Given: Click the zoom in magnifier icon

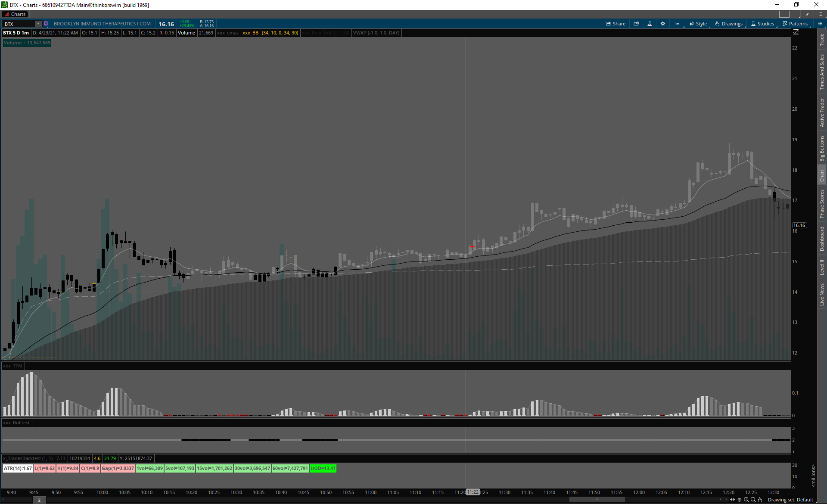Looking at the screenshot, I should (746, 500).
